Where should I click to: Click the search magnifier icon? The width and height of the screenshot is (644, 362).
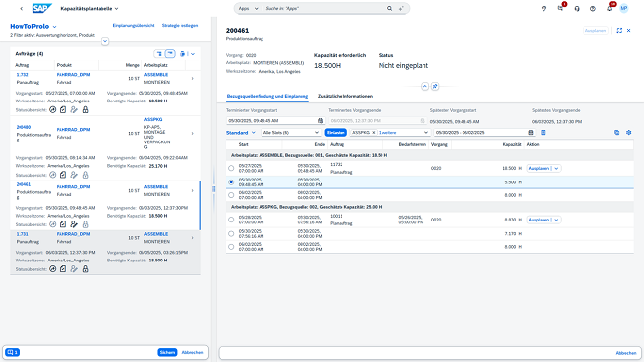389,8
